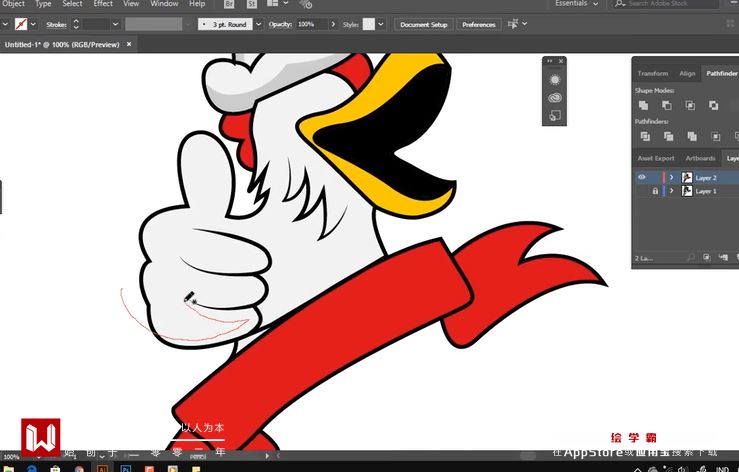The width and height of the screenshot is (739, 472).
Task: Open the graphic Style dropdown
Action: tap(381, 24)
